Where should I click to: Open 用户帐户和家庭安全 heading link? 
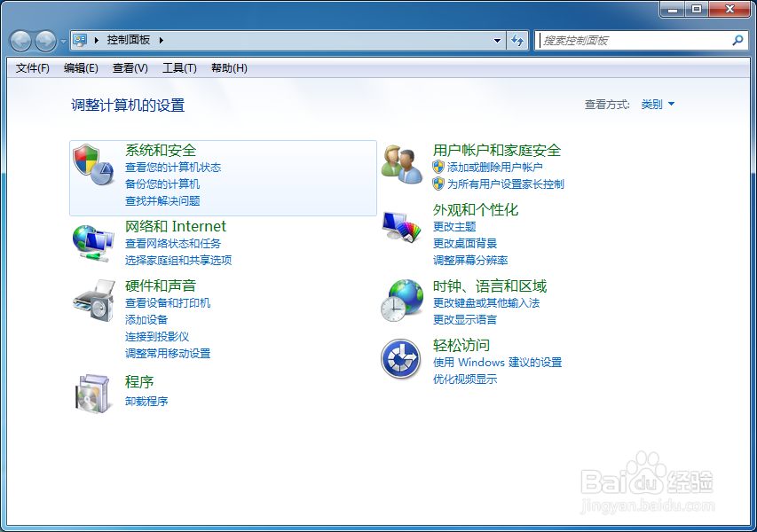click(497, 150)
